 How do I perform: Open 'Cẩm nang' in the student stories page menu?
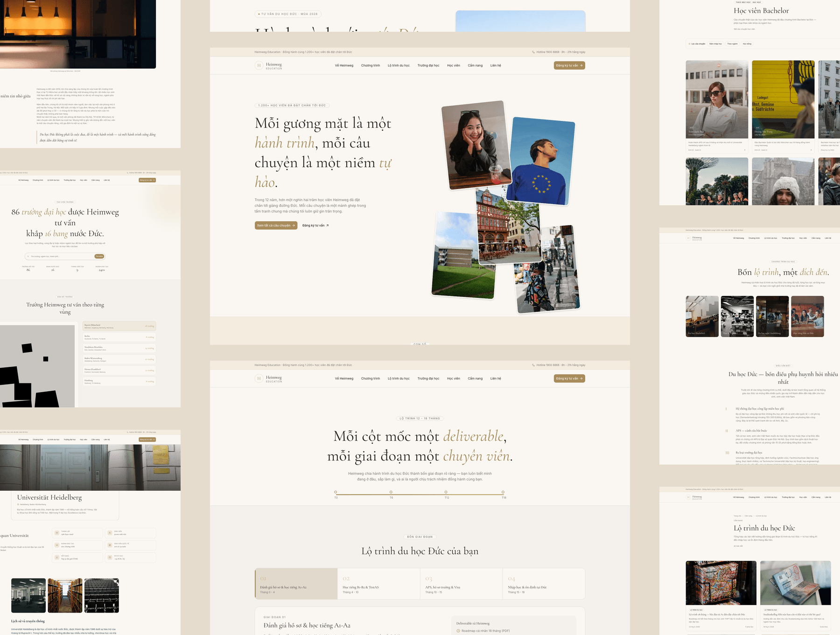click(x=475, y=65)
